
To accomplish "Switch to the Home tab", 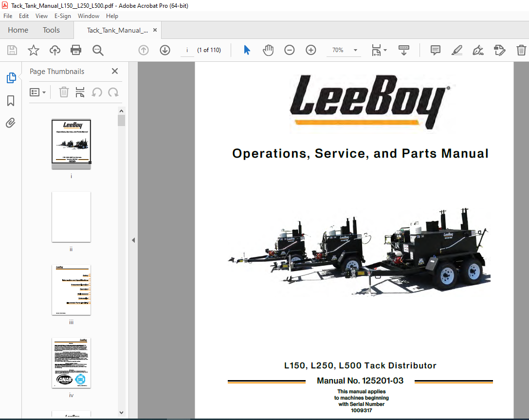I will pos(18,30).
